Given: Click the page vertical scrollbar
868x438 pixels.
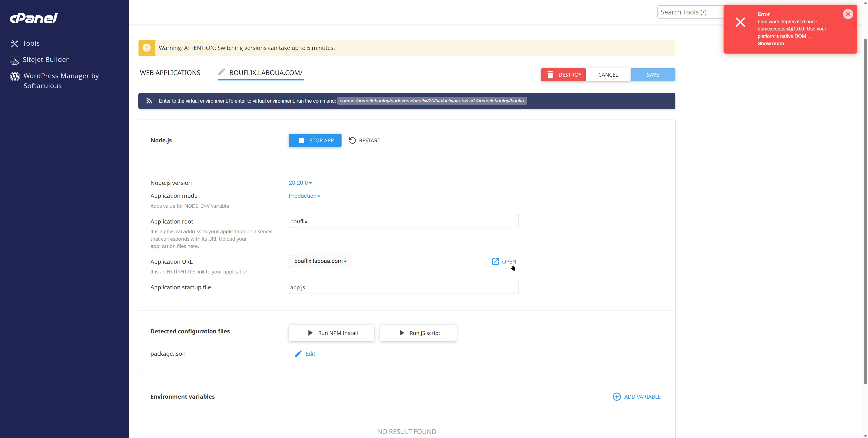Looking at the screenshot, I should (x=865, y=211).
